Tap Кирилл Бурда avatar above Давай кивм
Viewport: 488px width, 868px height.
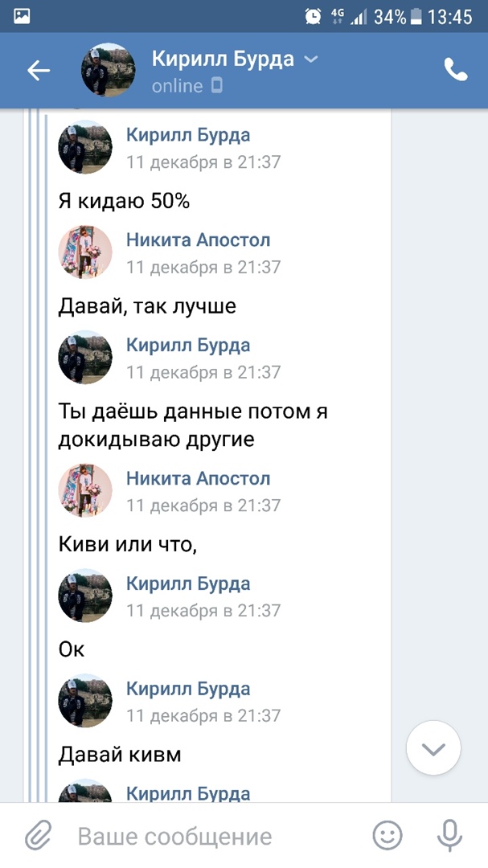coord(85,701)
